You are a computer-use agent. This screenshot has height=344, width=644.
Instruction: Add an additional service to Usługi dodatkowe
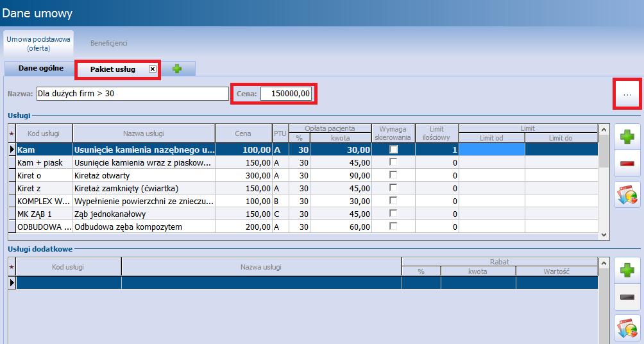(627, 270)
